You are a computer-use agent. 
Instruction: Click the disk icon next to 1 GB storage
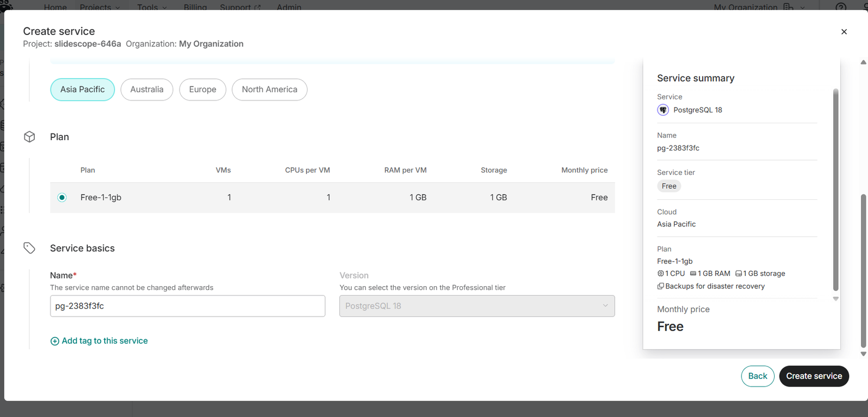tap(738, 274)
